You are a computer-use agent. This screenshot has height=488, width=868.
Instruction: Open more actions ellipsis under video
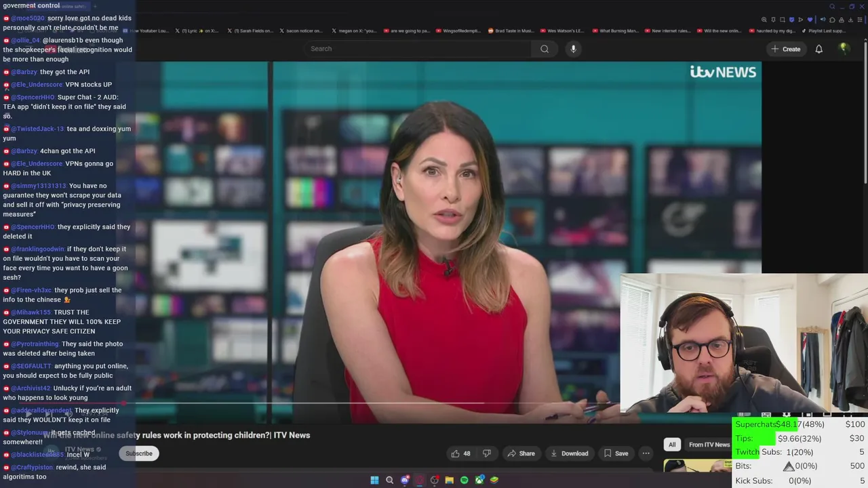646,453
